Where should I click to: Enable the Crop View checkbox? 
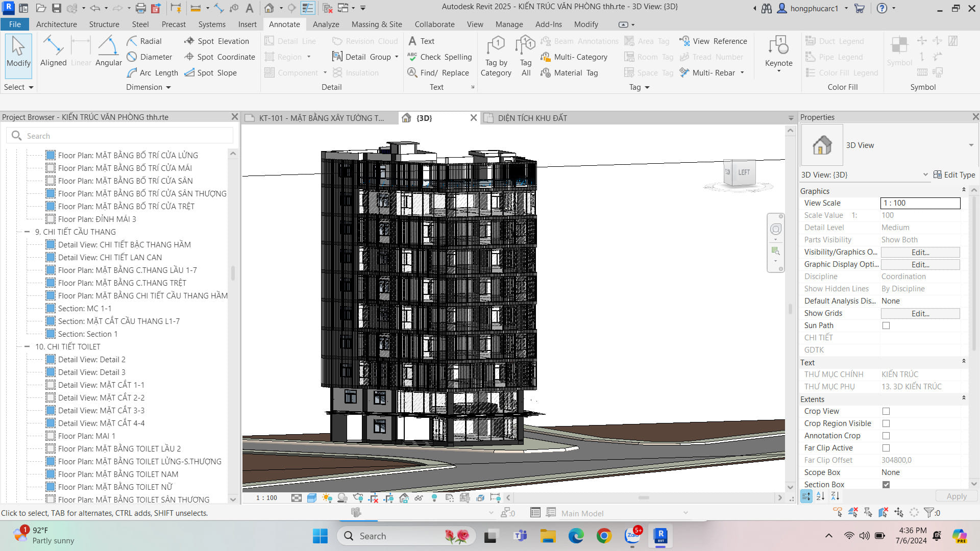coord(886,411)
